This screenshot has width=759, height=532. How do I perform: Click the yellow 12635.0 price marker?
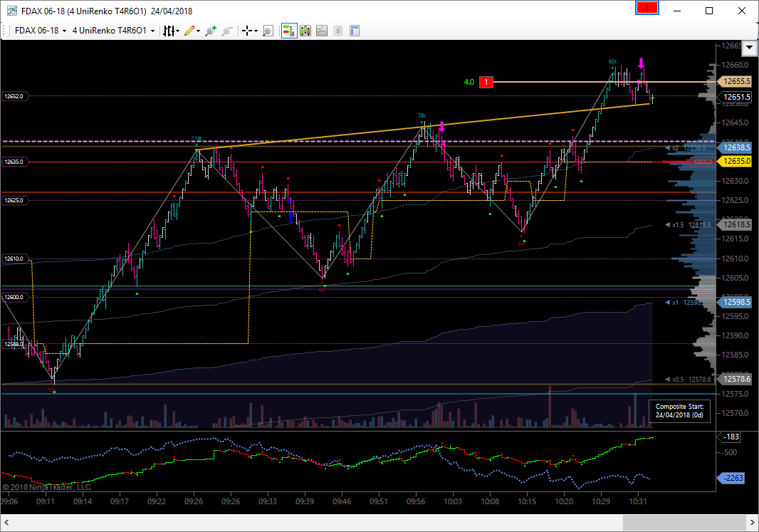(x=736, y=161)
